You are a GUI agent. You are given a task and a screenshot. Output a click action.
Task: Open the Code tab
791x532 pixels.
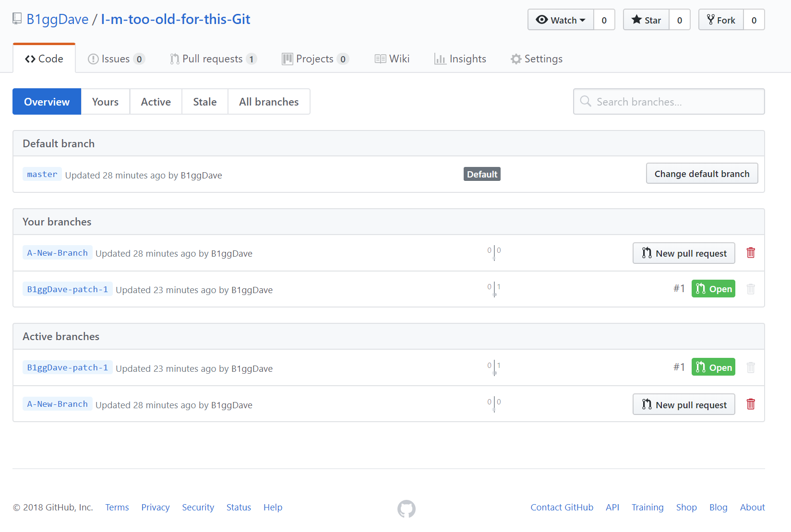[44, 59]
